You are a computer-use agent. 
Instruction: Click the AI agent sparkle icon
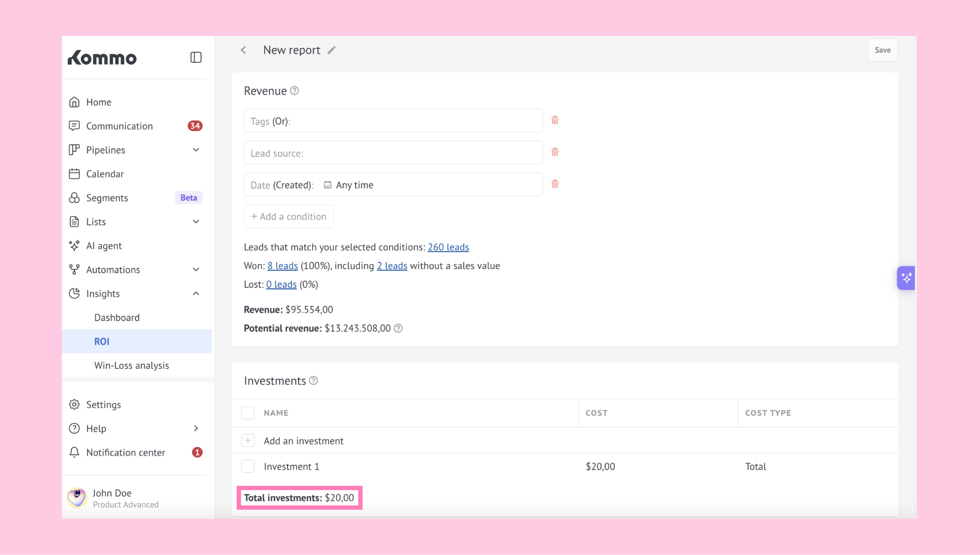tap(74, 245)
